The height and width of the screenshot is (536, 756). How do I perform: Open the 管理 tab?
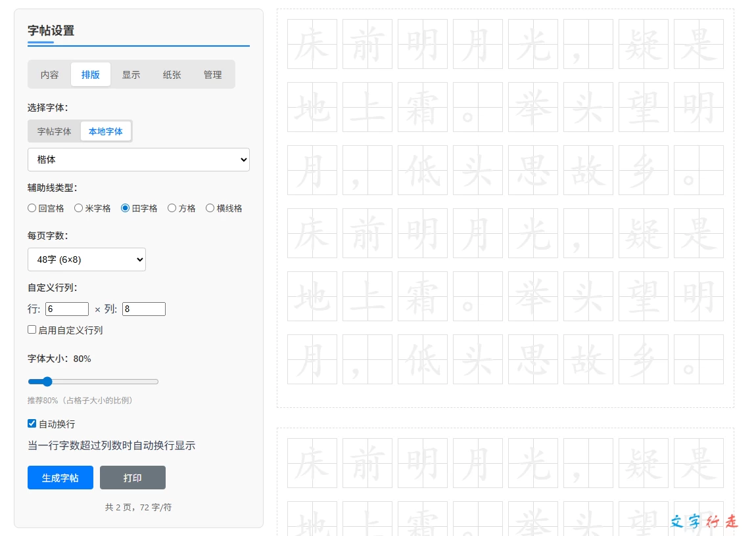pyautogui.click(x=212, y=74)
